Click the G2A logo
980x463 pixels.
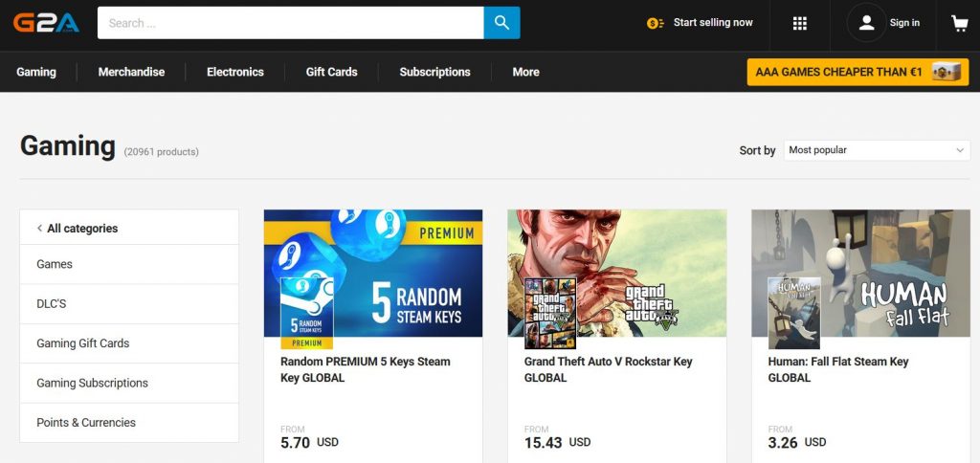46,23
